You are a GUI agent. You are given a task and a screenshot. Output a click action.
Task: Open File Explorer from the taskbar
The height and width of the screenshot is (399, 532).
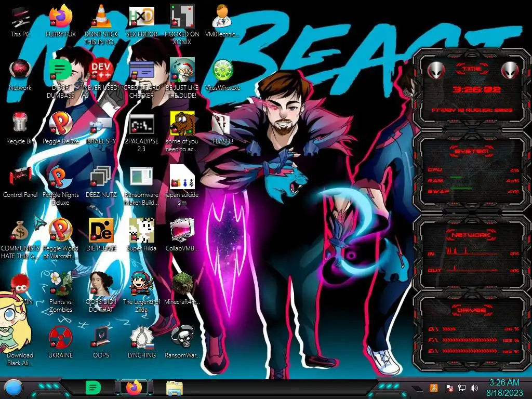(175, 388)
